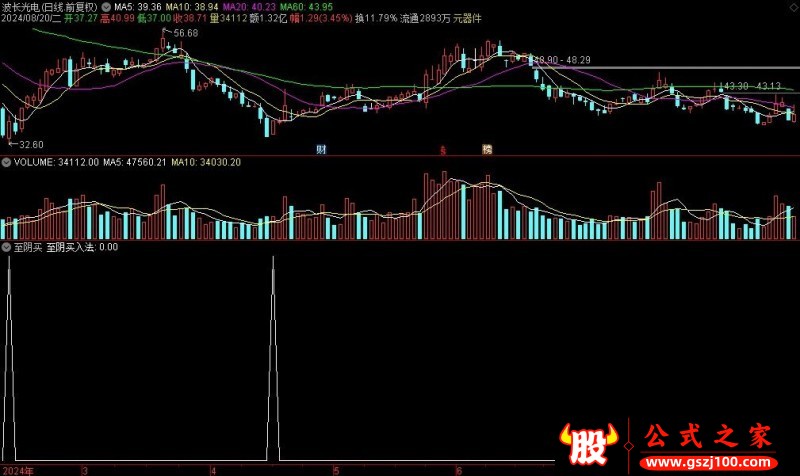Click the float shares 流通2893万

[x=425, y=18]
